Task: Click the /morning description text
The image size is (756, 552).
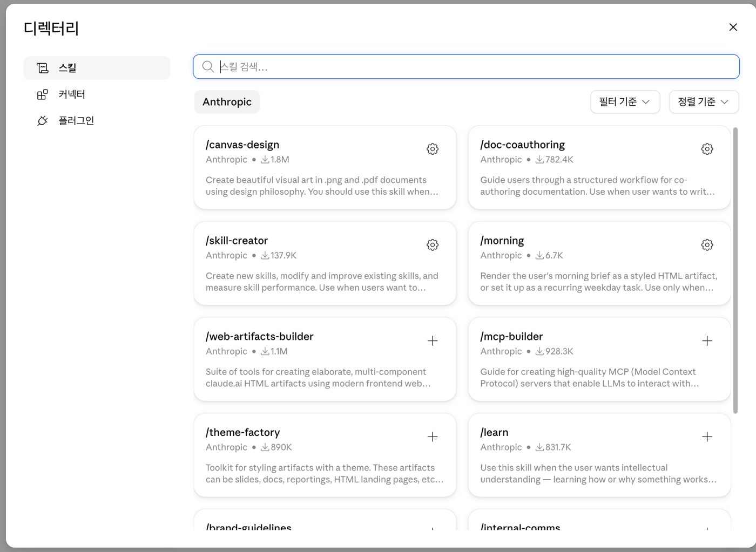Action: [599, 282]
